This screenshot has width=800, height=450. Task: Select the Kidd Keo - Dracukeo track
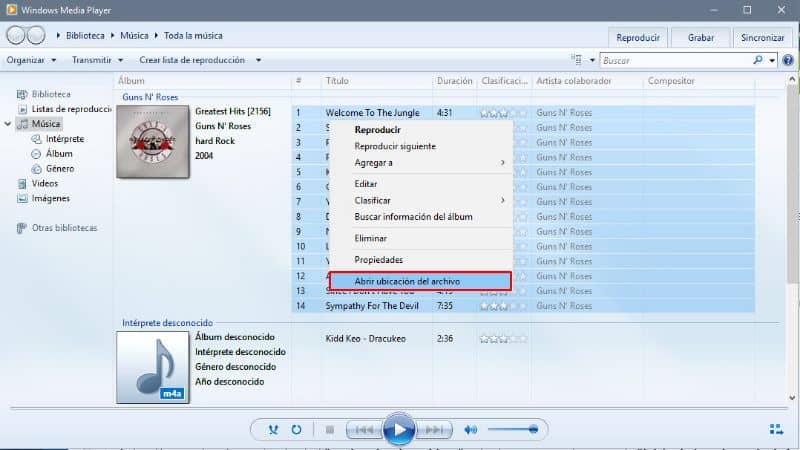coord(366,339)
